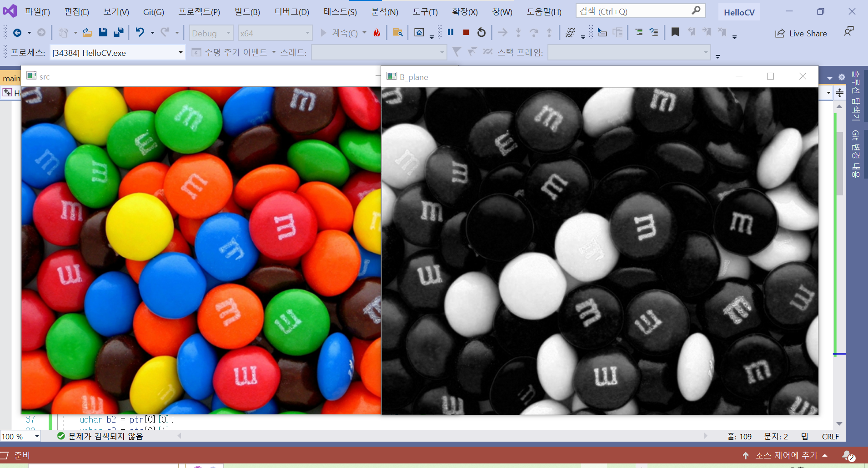Click the Navigate Backward arrow icon
This screenshot has height=468, width=868.
(17, 33)
